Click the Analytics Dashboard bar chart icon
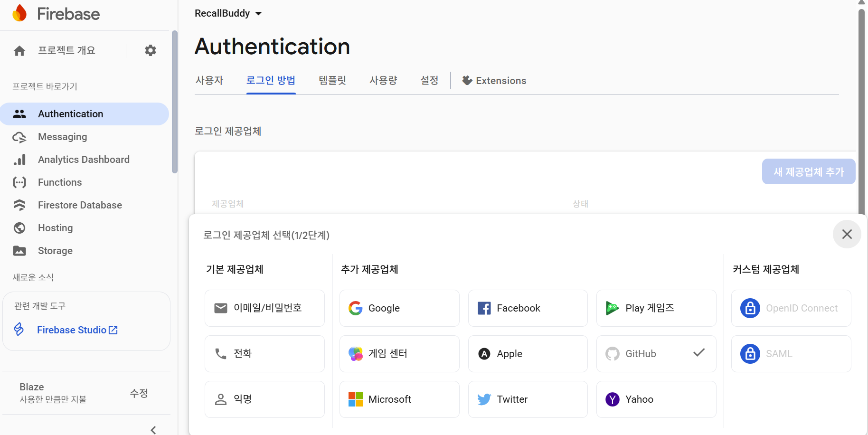The height and width of the screenshot is (435, 868). click(x=19, y=160)
